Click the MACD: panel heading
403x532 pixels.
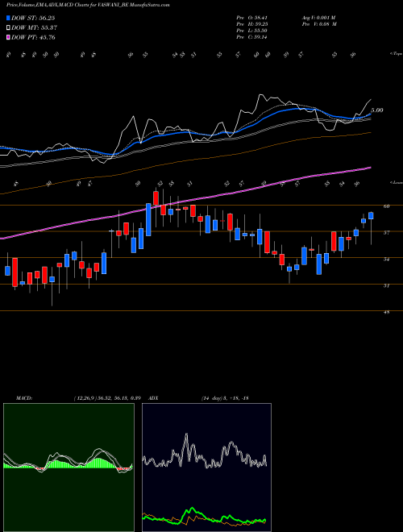tap(23, 397)
